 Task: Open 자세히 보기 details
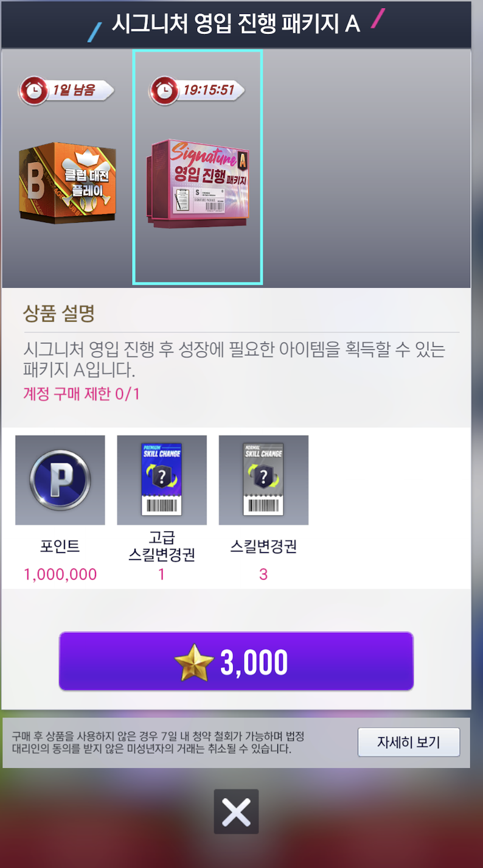pos(409,742)
